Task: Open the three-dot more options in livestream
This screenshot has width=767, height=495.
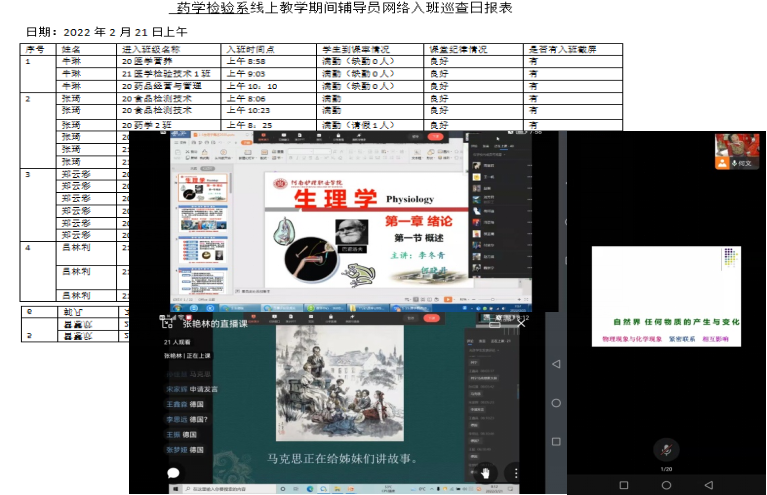Action: 514,472
